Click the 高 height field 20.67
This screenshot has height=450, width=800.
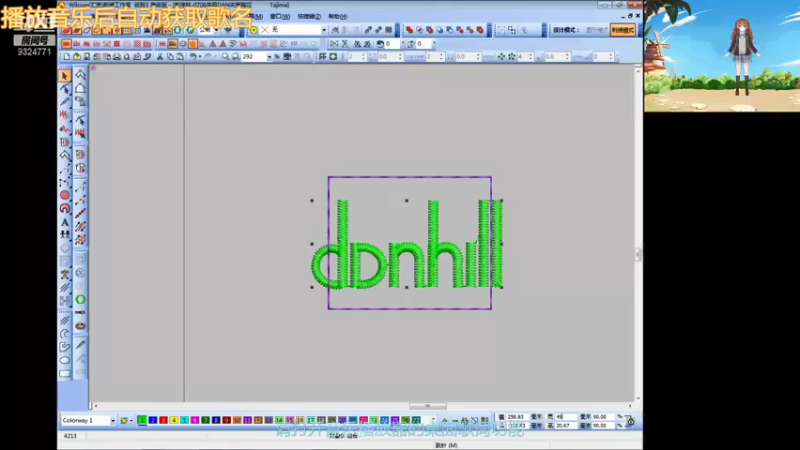(566, 425)
